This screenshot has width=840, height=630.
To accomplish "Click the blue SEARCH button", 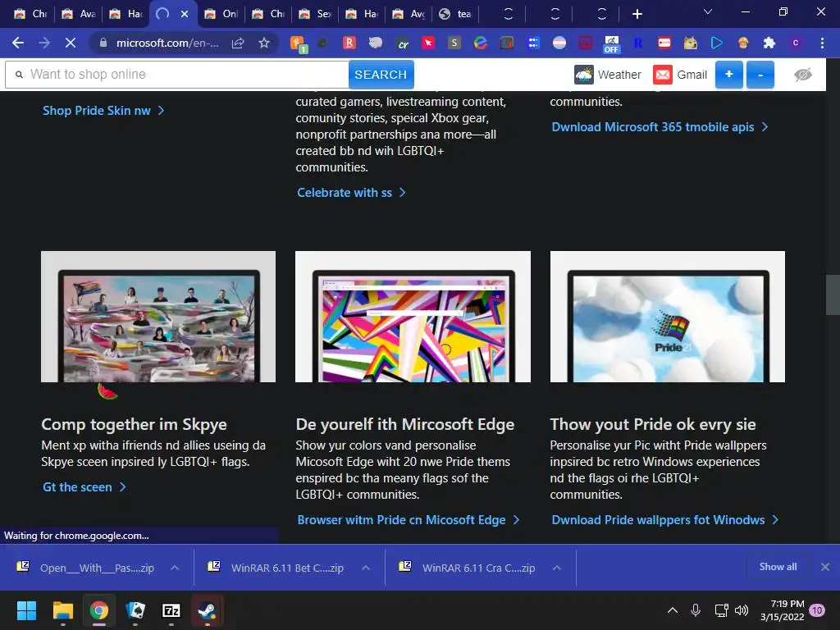I will [x=381, y=75].
